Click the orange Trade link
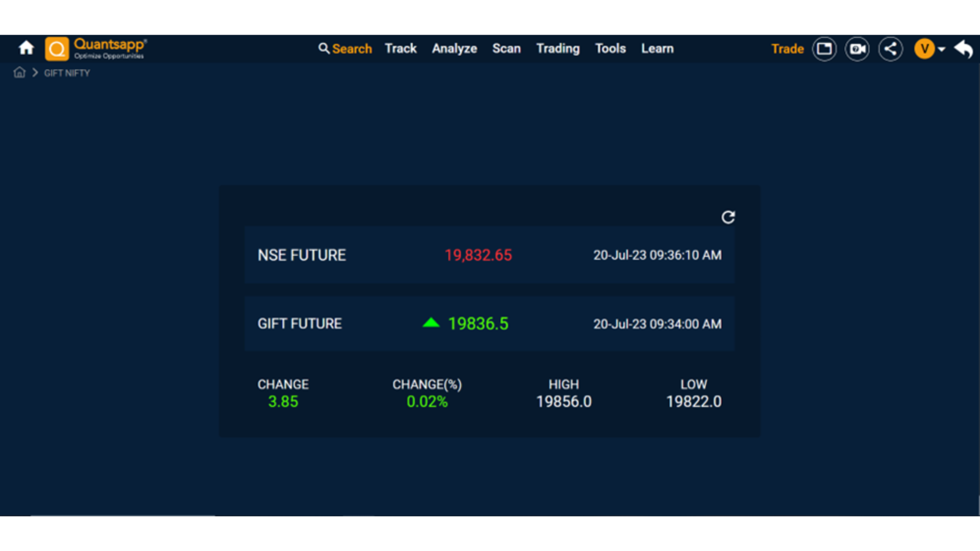This screenshot has height=551, width=980. tap(788, 49)
